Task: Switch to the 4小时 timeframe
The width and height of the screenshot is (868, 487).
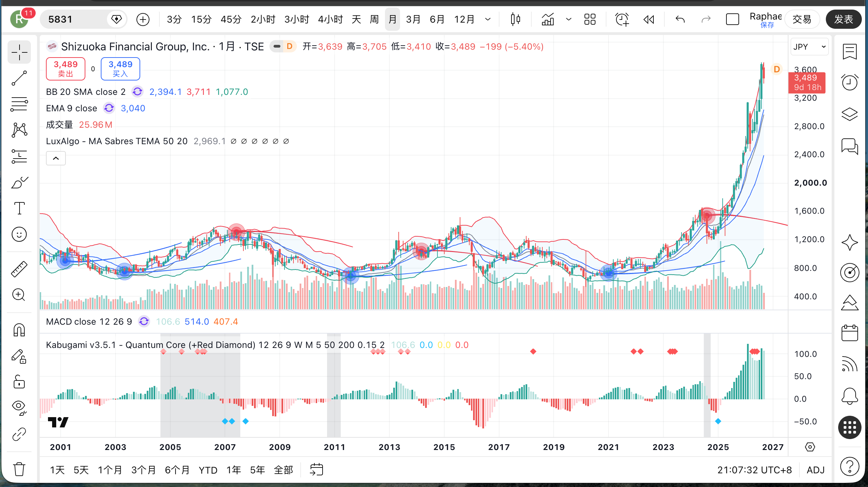Action: coord(330,19)
